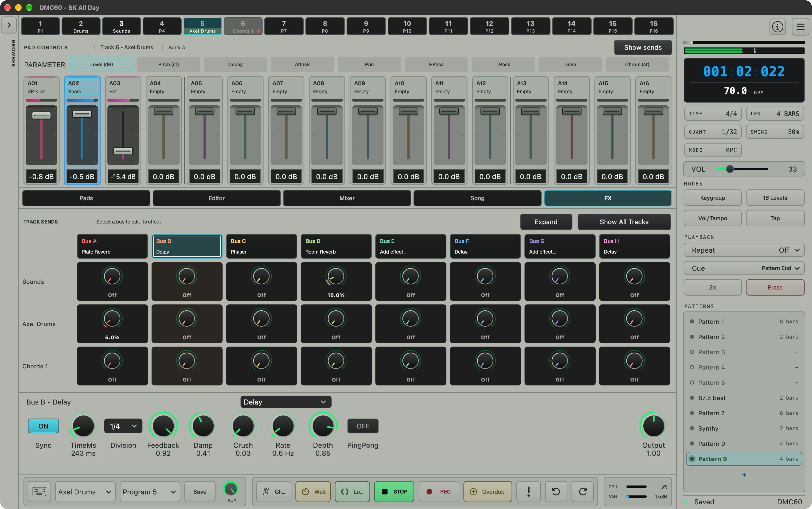The width and height of the screenshot is (812, 509).
Task: Click the Show sends button
Action: pyautogui.click(x=643, y=47)
